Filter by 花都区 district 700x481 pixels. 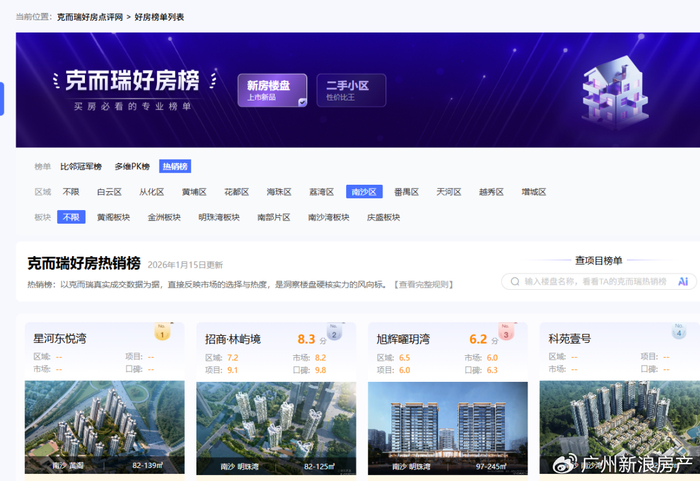click(237, 192)
